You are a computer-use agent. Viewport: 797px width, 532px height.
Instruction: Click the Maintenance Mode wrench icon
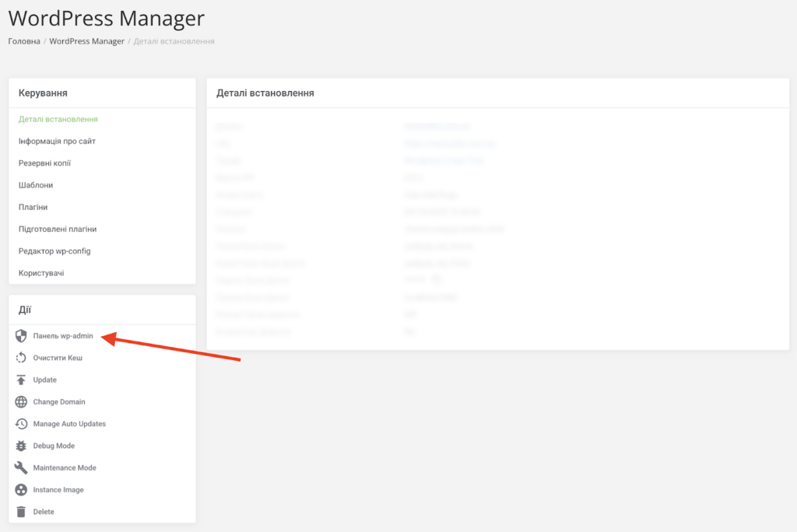click(21, 467)
